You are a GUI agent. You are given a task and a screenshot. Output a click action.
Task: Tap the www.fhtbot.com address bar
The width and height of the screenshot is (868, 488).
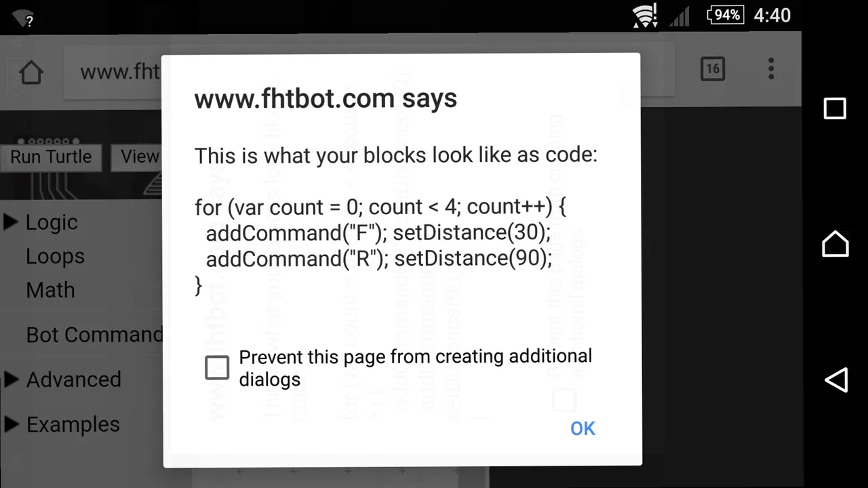(x=119, y=72)
